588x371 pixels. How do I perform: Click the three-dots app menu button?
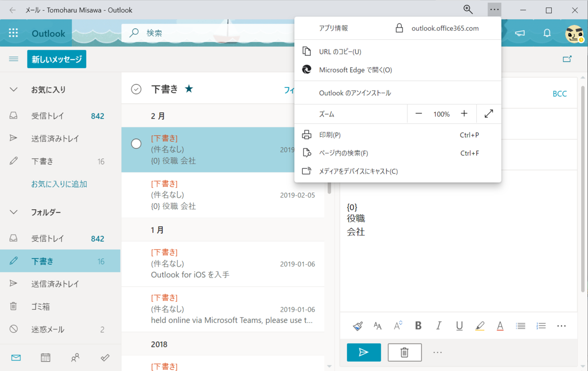[494, 10]
